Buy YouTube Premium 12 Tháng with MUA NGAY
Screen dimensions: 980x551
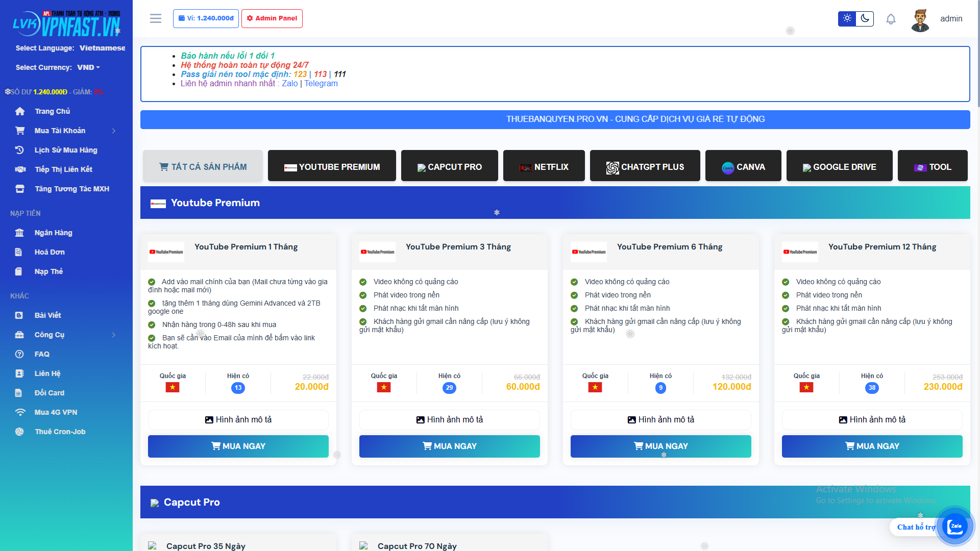pos(872,446)
